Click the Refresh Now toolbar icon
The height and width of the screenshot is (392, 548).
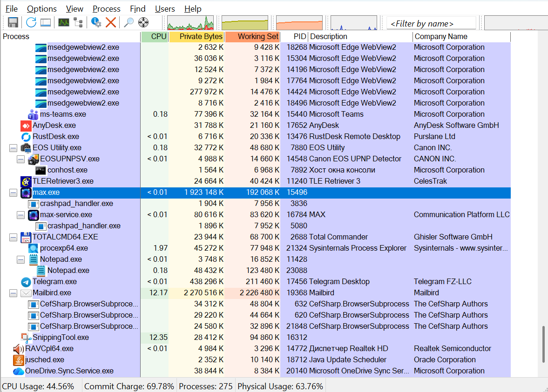click(x=31, y=23)
